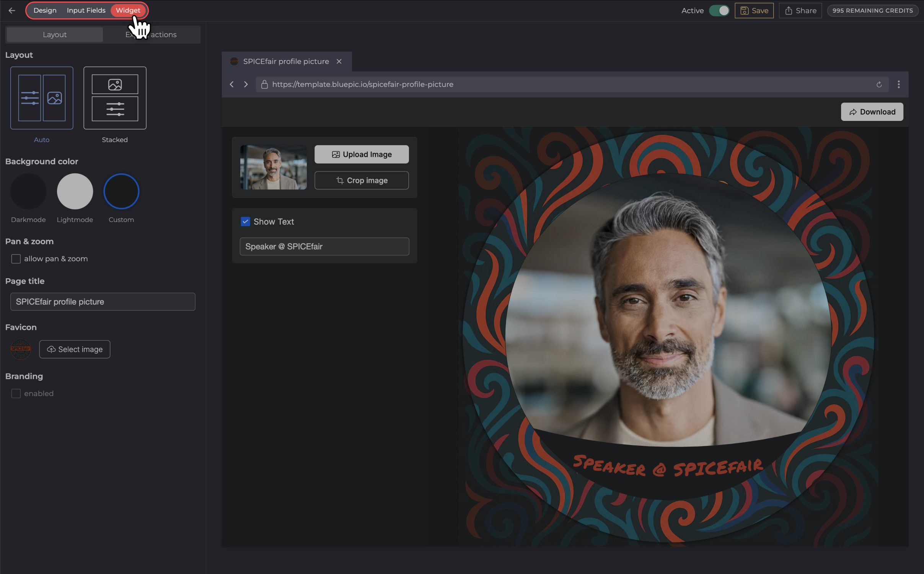Screen dimensions: 924x574
Task: Click the browser reload icon
Action: 879,85
